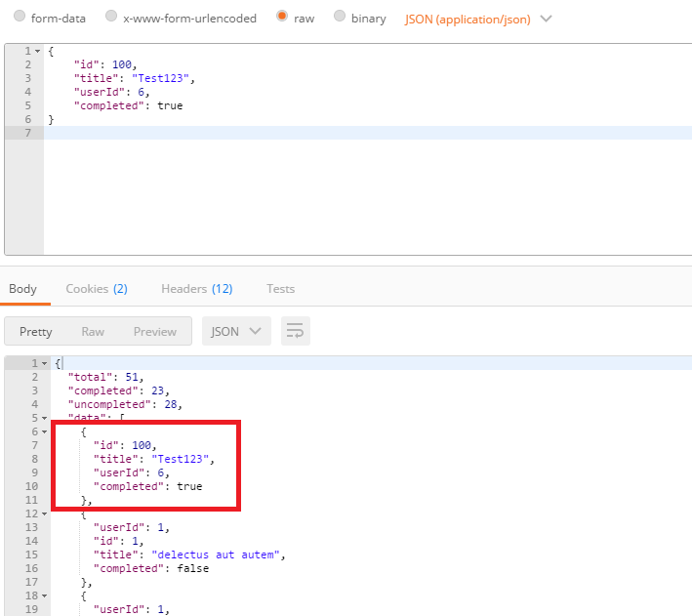Click "delectus aut autem" title in response
The image size is (692, 616).
(216, 555)
